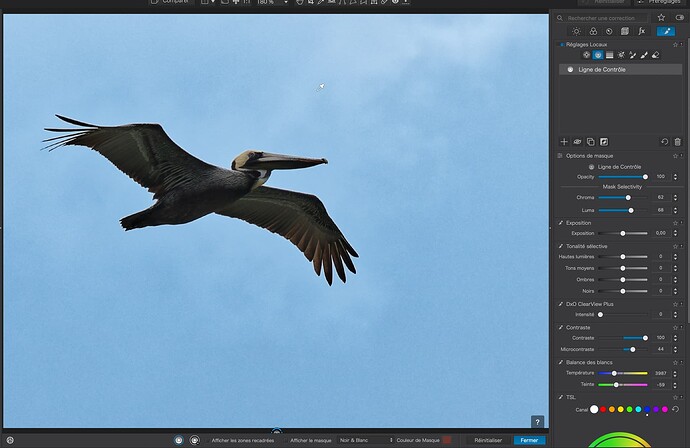690x448 pixels.
Task: Reset the TSL channel settings
Action: point(675,409)
